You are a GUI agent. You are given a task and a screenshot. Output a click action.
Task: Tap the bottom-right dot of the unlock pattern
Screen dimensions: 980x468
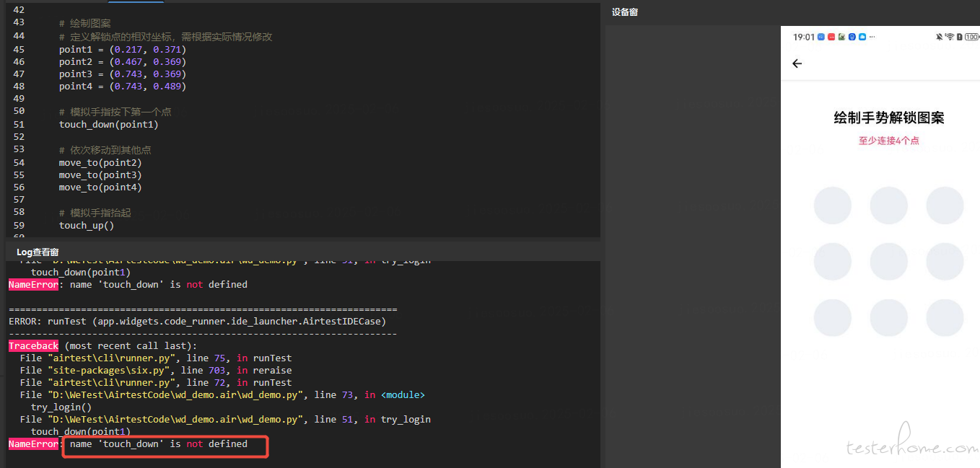945,317
